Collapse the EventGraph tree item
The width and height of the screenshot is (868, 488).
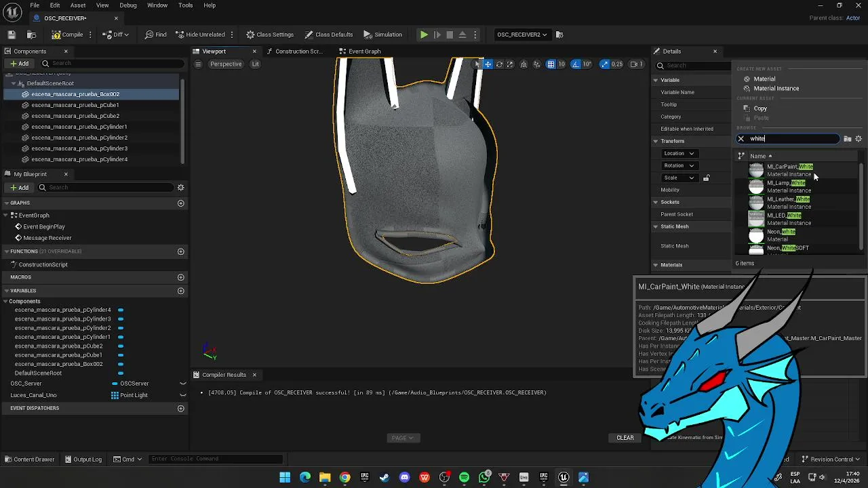point(7,216)
